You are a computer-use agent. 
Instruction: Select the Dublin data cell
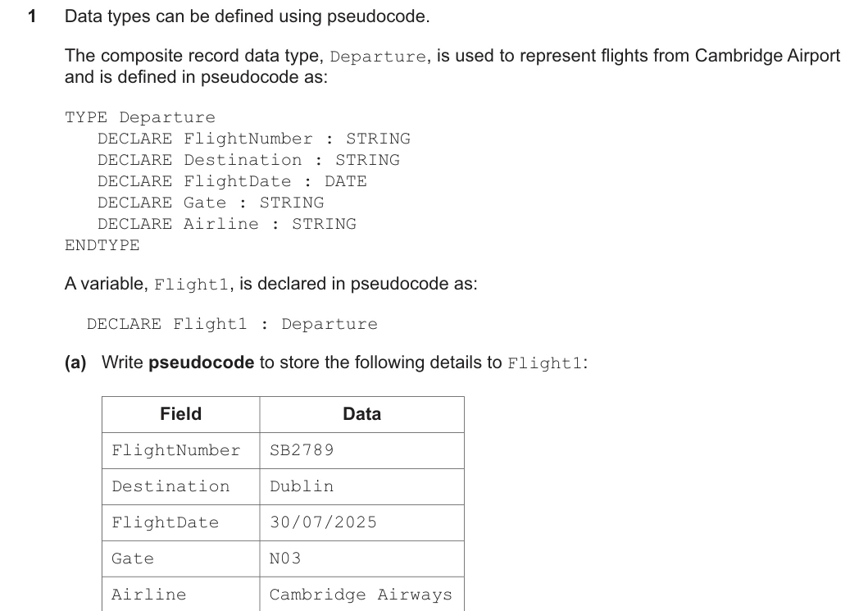click(362, 486)
